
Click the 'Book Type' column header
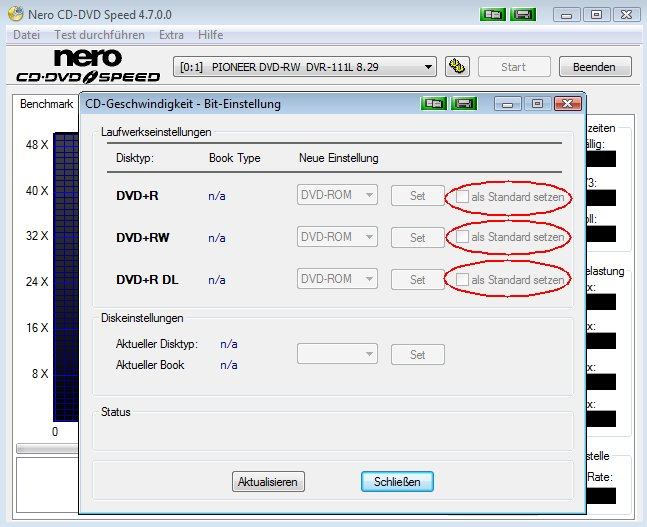(234, 158)
